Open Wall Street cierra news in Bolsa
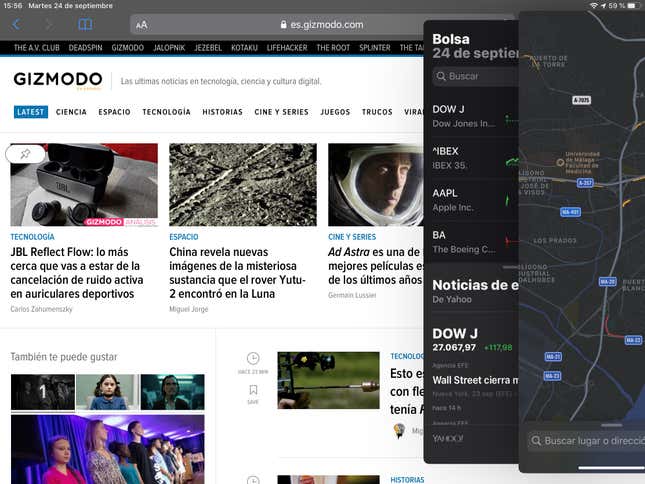Screen dimensions: 645x484 point(475,380)
